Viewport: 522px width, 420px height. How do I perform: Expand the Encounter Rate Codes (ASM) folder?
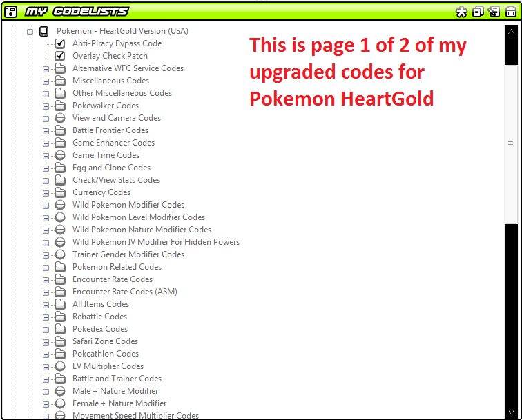coord(46,292)
